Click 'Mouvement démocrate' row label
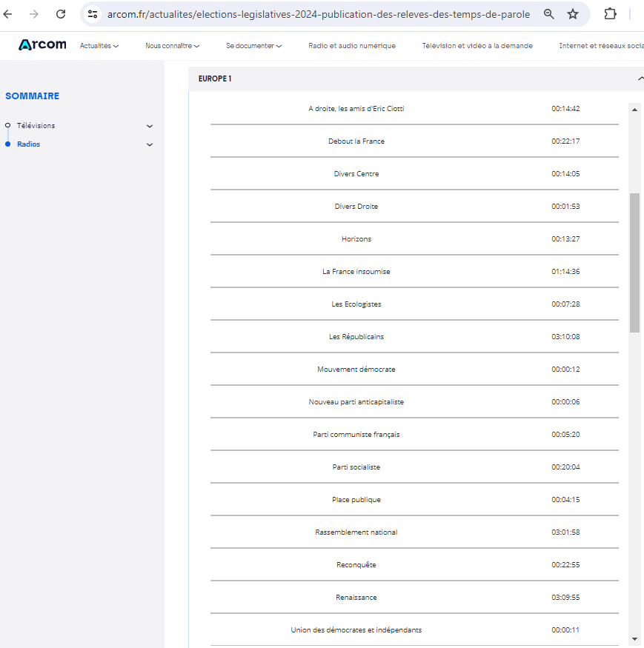The image size is (644, 648). point(356,370)
